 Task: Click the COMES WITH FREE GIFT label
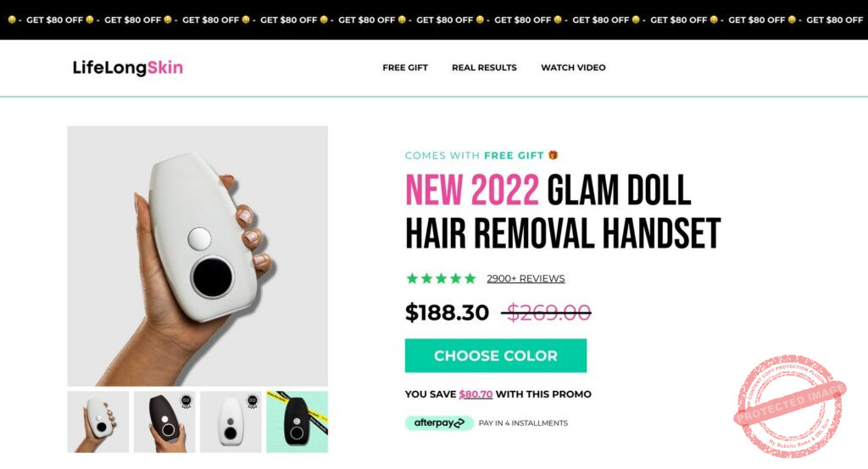pos(475,155)
